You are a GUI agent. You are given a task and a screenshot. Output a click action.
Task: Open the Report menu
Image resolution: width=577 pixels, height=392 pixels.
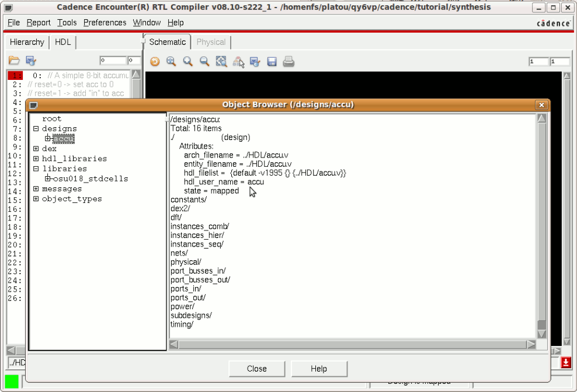coord(39,23)
